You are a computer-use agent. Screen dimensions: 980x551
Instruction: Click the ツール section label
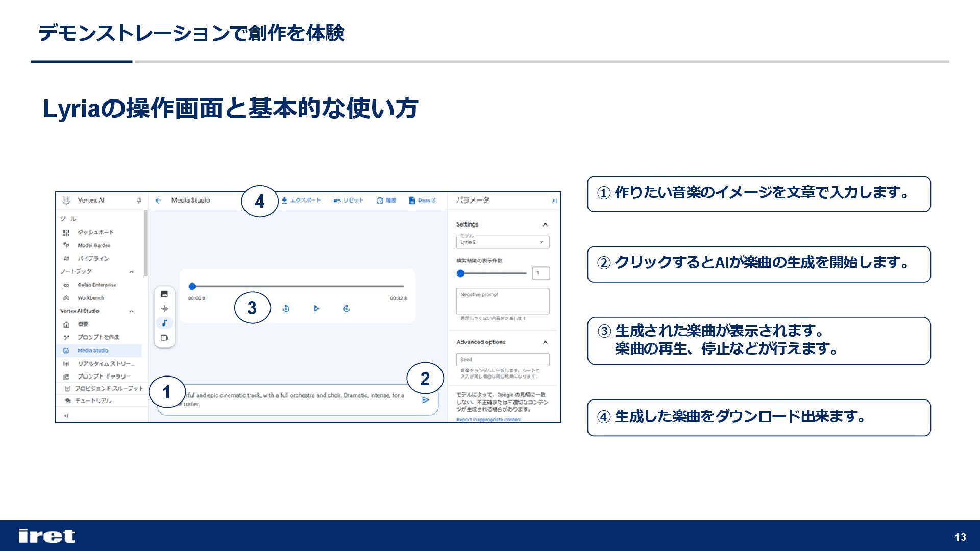pos(68,219)
